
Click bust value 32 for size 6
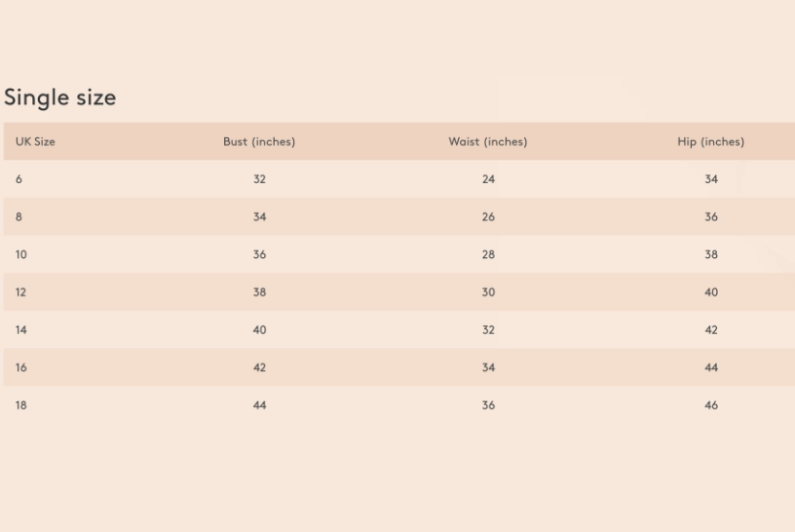259,179
